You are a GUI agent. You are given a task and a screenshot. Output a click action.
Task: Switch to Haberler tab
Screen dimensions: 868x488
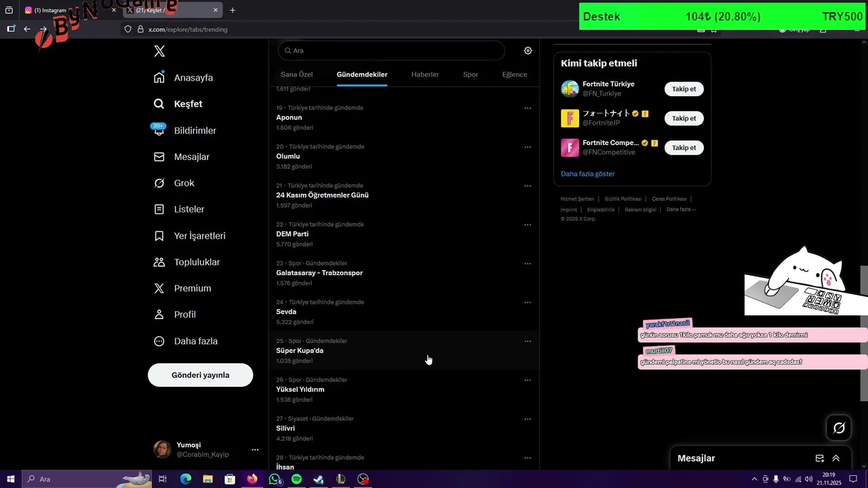[x=425, y=75]
